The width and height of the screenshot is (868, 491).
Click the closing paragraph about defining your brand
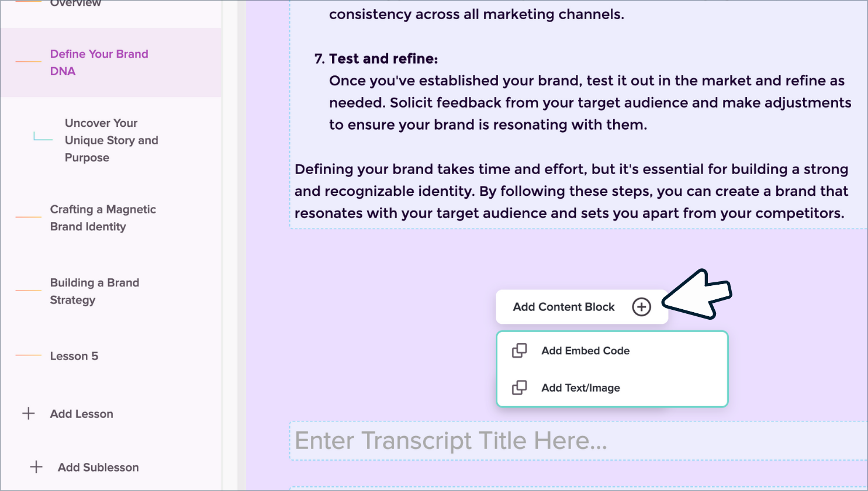(571, 191)
